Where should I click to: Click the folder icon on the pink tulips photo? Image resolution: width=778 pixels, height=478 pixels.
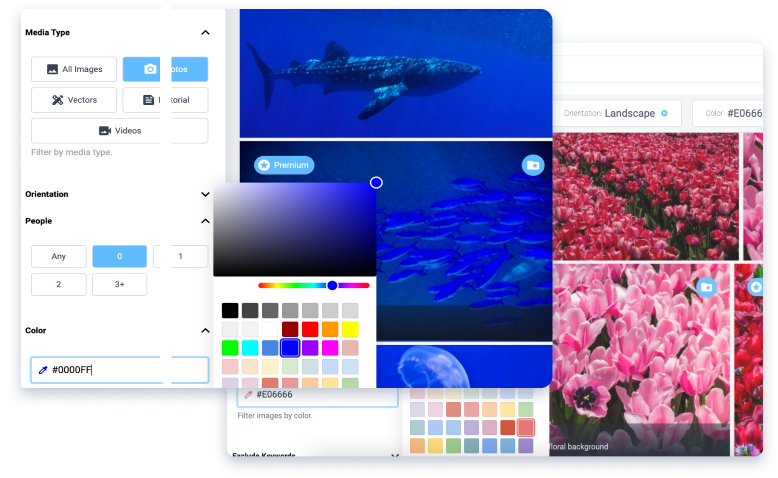pos(707,287)
